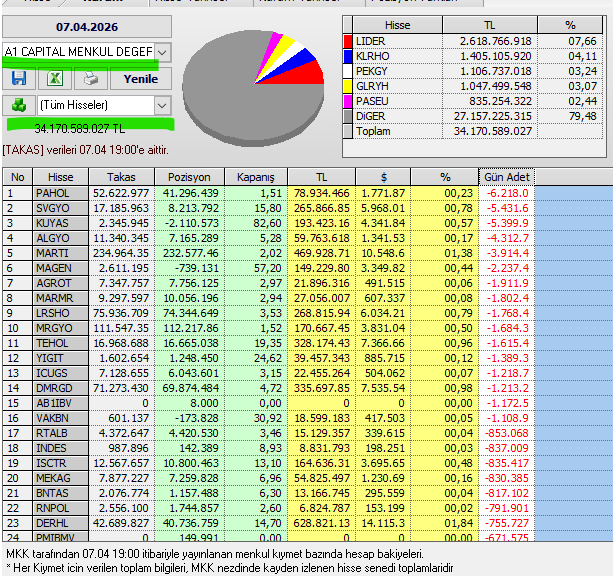Select the TEHOL stock cell
Viewport: 613px width, 576px height.
tap(61, 343)
